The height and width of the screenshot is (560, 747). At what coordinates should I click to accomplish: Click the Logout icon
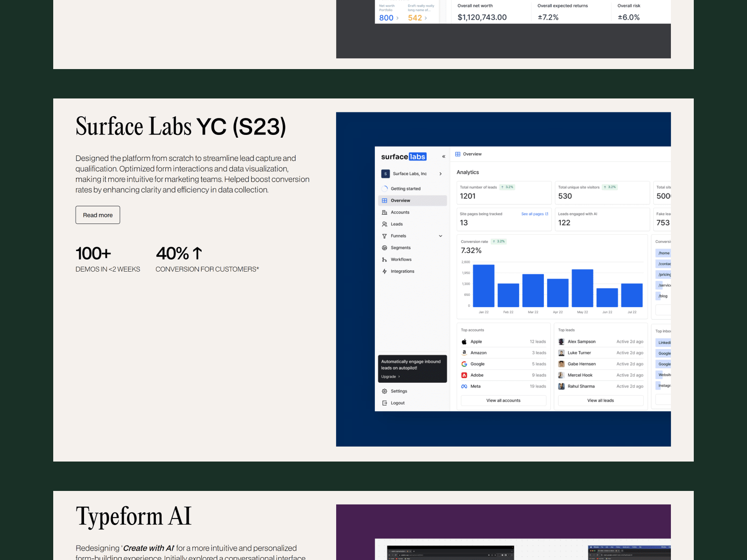385,403
